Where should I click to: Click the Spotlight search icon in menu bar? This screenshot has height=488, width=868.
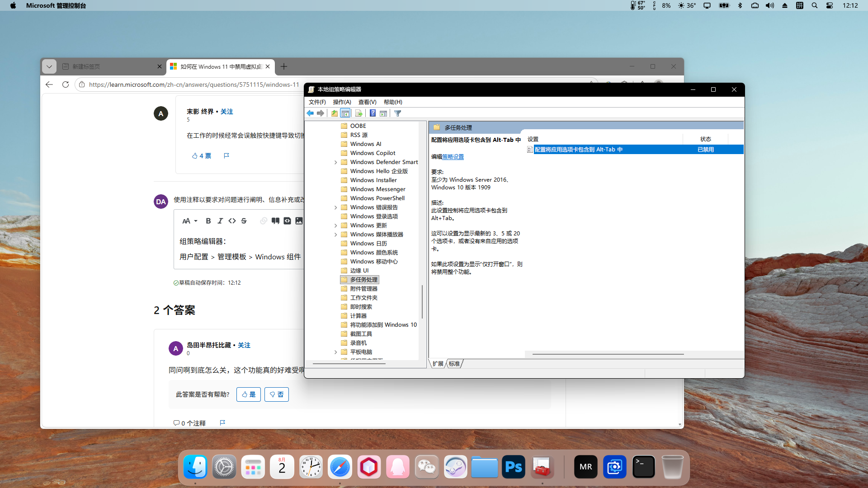(x=815, y=5)
